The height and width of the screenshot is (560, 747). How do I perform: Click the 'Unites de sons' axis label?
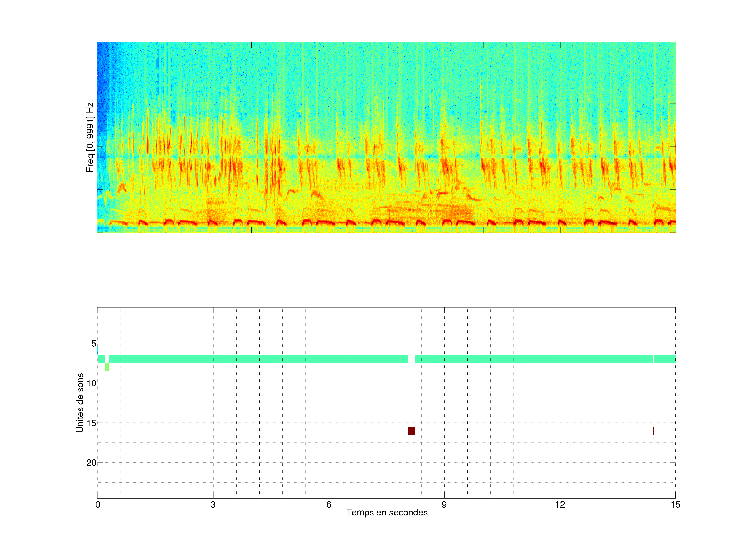(80, 402)
